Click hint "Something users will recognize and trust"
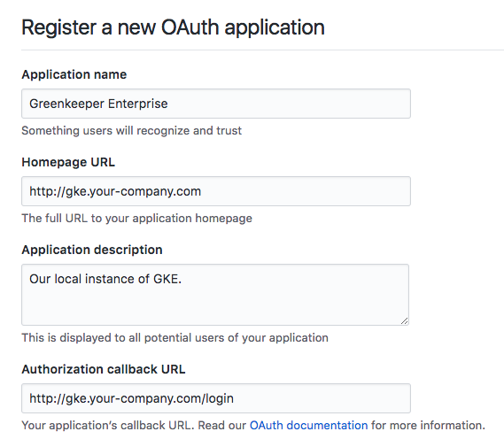The width and height of the screenshot is (504, 447). (x=131, y=131)
